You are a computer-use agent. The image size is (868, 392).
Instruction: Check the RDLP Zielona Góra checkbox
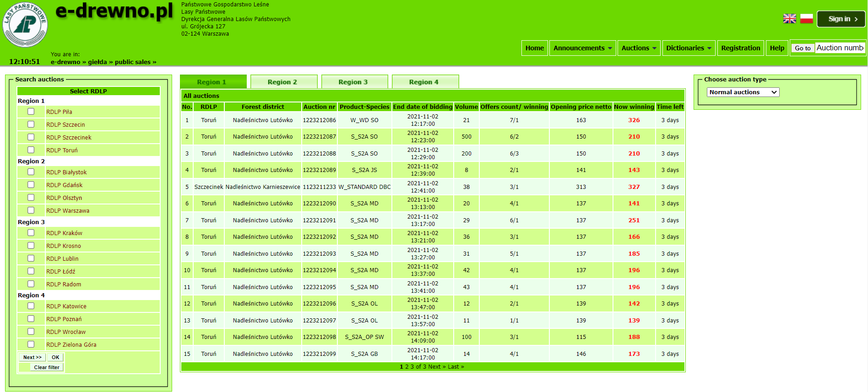[31, 344]
